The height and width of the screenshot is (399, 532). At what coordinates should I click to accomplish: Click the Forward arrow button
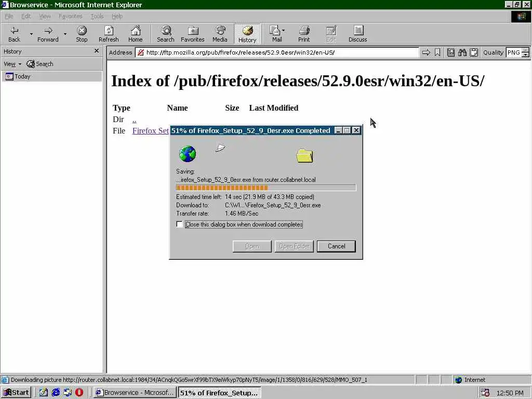pyautogui.click(x=48, y=34)
